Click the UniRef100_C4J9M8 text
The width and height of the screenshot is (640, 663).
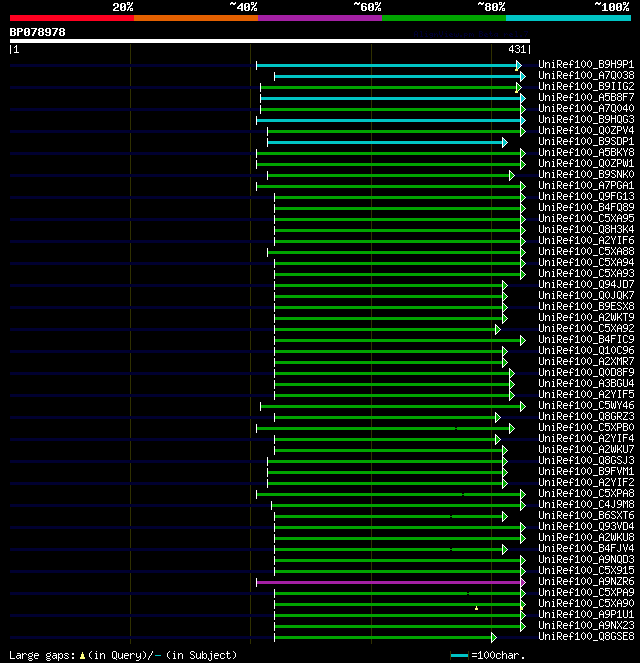pyautogui.click(x=586, y=504)
